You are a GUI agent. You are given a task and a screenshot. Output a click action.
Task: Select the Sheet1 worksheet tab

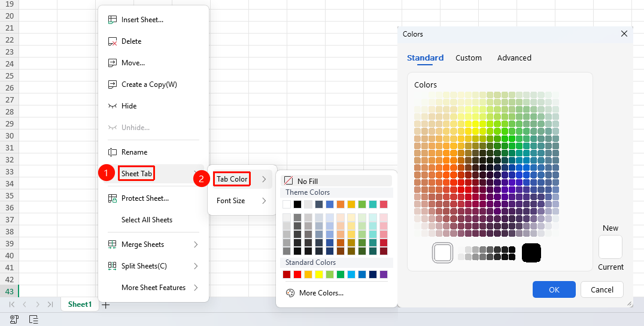80,304
